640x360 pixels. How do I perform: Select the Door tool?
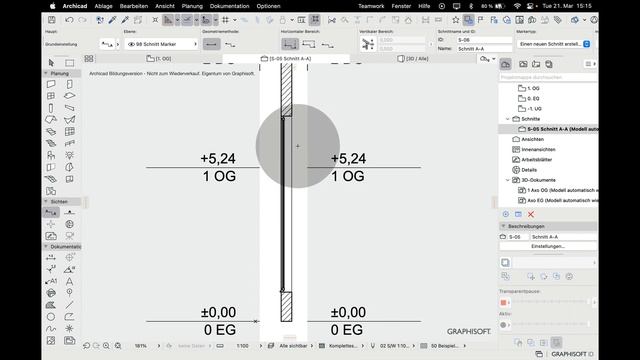pos(70,84)
